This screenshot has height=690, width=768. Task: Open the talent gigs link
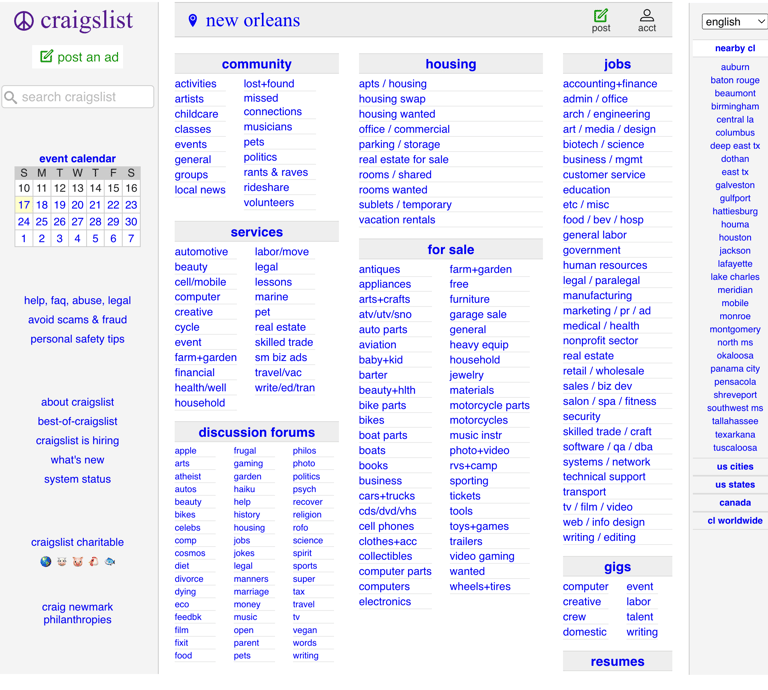640,617
